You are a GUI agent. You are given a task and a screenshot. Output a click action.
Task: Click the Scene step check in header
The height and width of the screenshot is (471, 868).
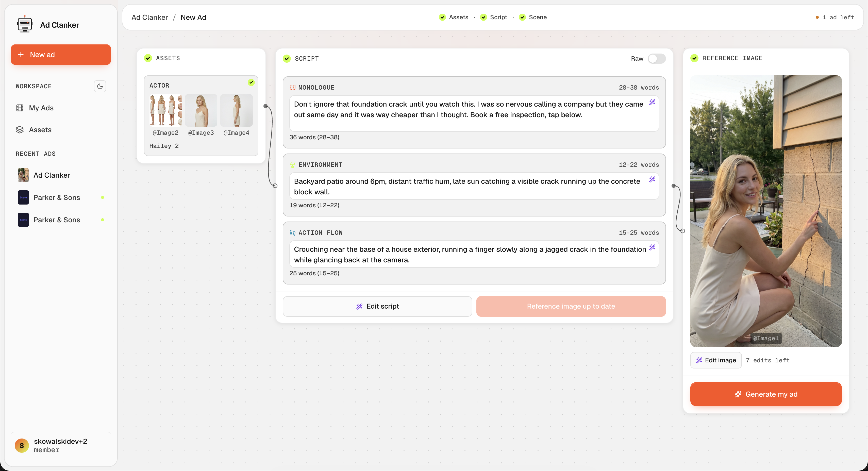pos(522,17)
